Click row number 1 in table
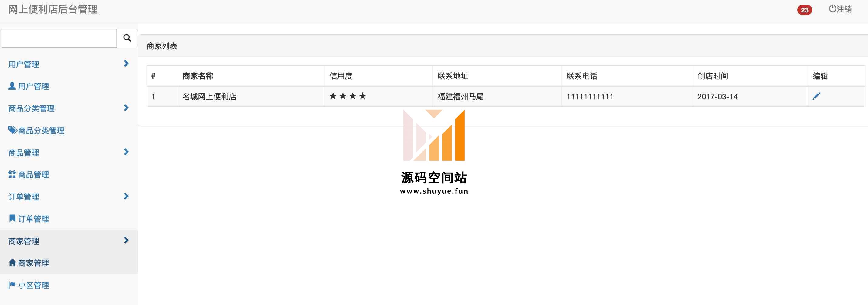 tap(153, 97)
